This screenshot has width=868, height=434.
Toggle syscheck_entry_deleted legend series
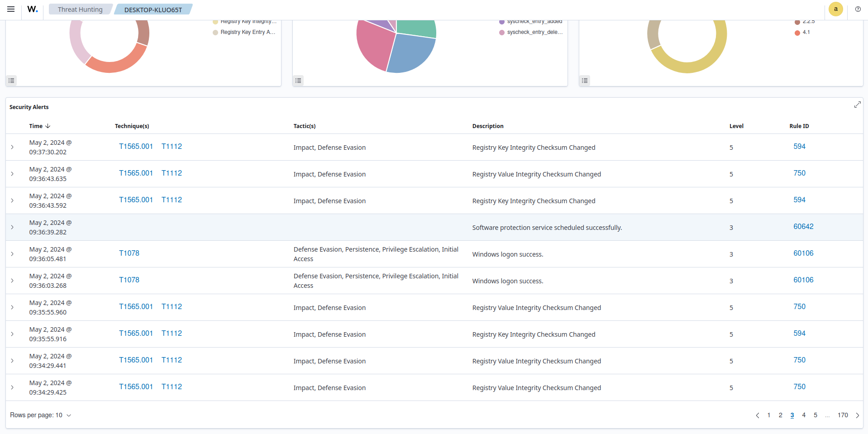pos(534,32)
